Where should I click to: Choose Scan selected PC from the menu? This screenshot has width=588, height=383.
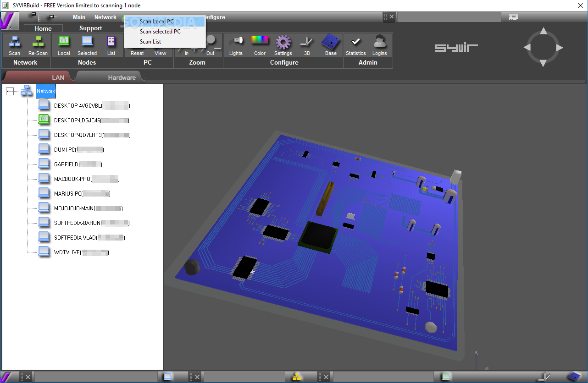click(x=165, y=32)
